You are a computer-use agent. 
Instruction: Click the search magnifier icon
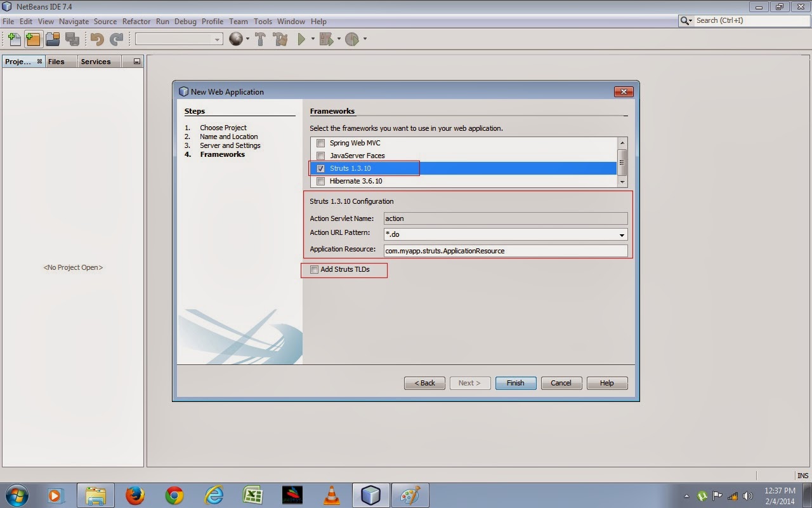coord(686,21)
